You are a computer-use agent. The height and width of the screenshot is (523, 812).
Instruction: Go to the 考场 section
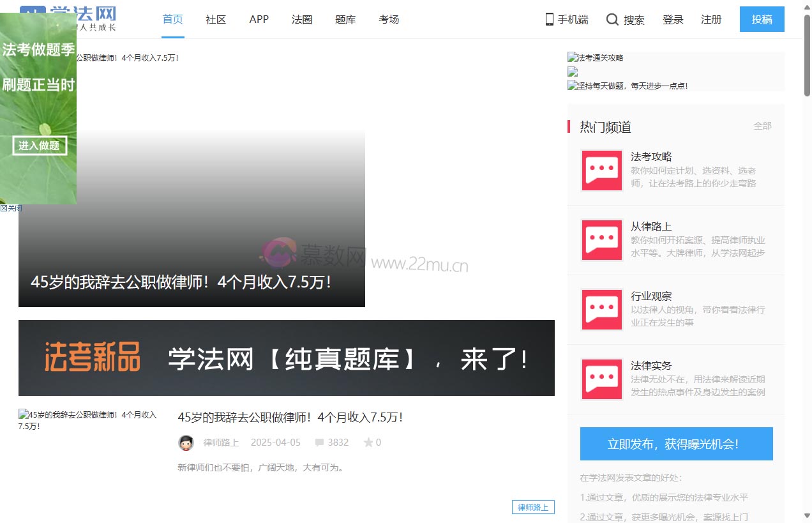tap(389, 20)
